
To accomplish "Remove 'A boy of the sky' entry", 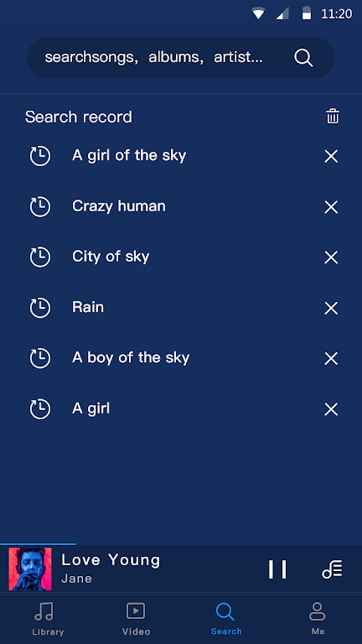I will click(331, 359).
